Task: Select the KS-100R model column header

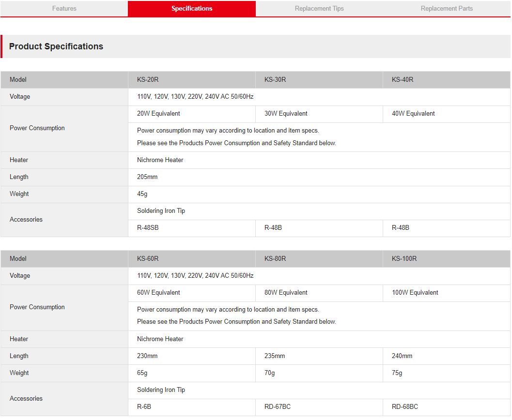Action: [404, 259]
